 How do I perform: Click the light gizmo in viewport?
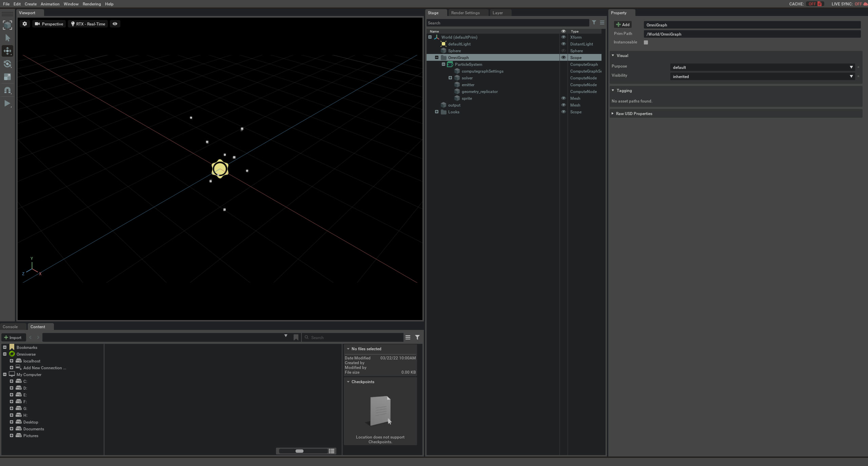220,169
